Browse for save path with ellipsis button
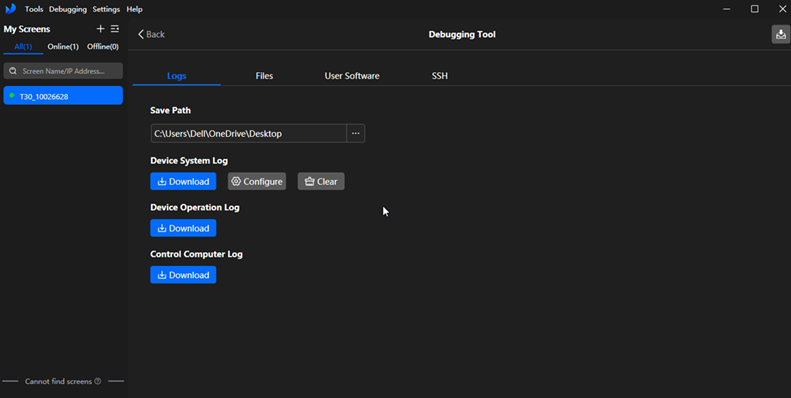The height and width of the screenshot is (398, 791). [356, 134]
